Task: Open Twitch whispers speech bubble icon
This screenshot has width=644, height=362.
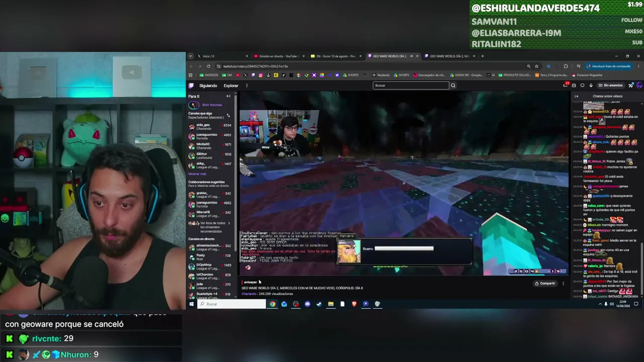Action: (582, 85)
